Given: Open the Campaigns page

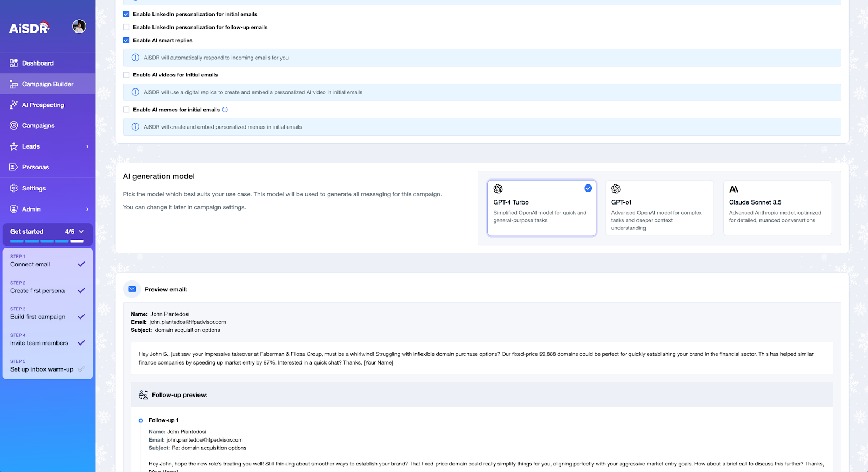Looking at the screenshot, I should 48,125.
